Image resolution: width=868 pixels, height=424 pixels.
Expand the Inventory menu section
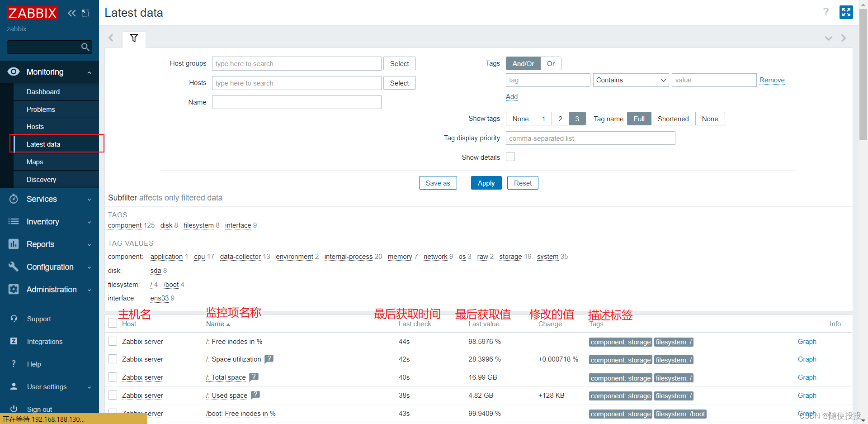click(90, 222)
